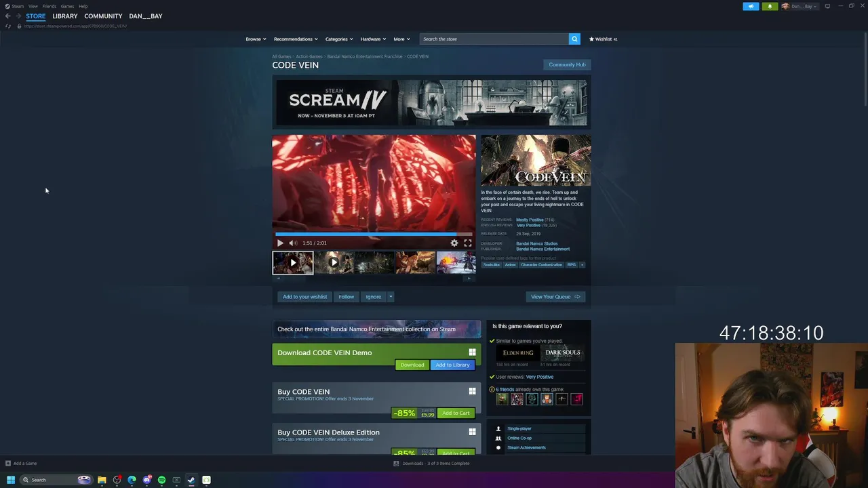
Task: Add CODE VEIN to cart
Action: (456, 413)
